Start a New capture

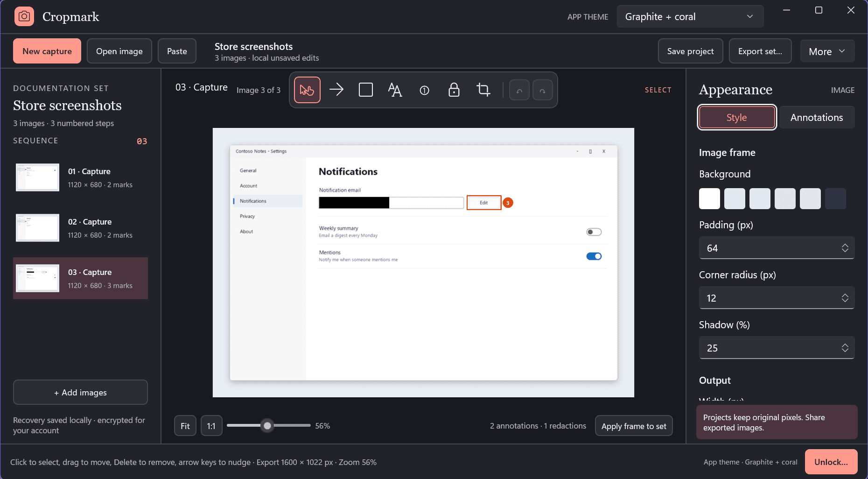coord(47,51)
